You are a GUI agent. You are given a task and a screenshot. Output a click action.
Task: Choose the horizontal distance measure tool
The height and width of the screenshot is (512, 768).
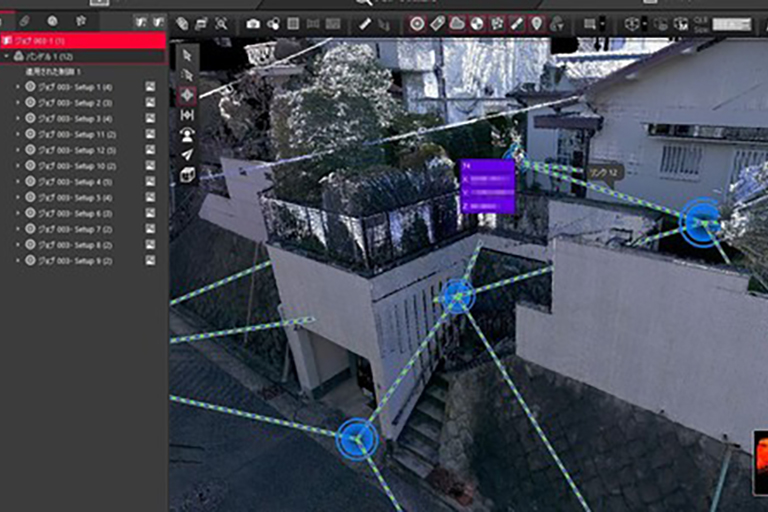[x=186, y=115]
